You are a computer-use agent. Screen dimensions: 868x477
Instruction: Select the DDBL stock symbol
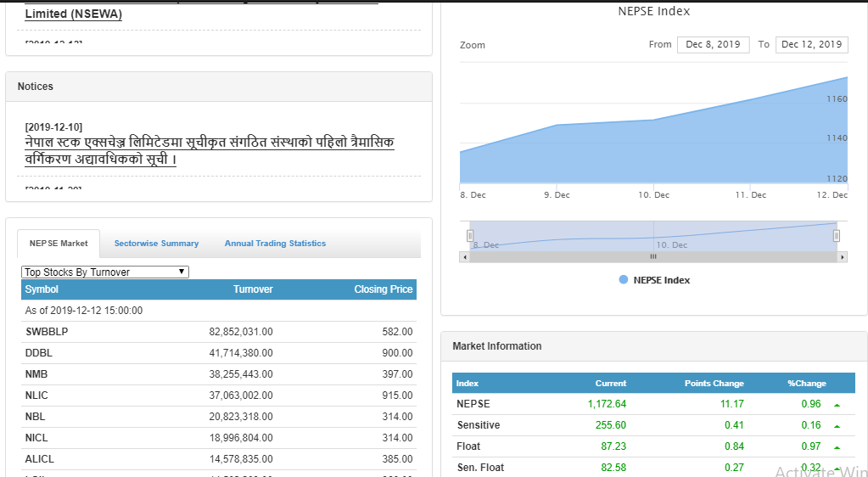click(39, 353)
